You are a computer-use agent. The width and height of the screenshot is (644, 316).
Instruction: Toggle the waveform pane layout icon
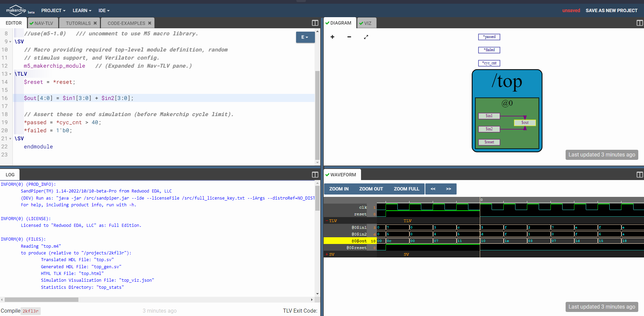640,175
